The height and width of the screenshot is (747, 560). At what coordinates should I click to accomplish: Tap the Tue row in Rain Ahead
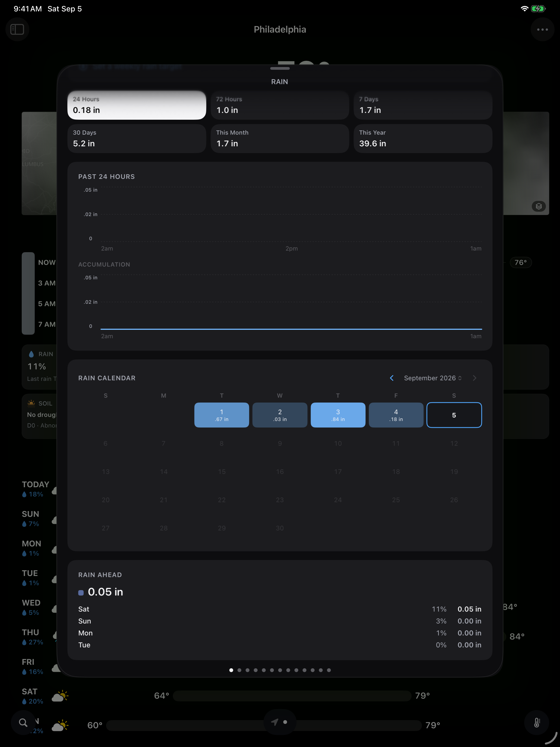(280, 645)
